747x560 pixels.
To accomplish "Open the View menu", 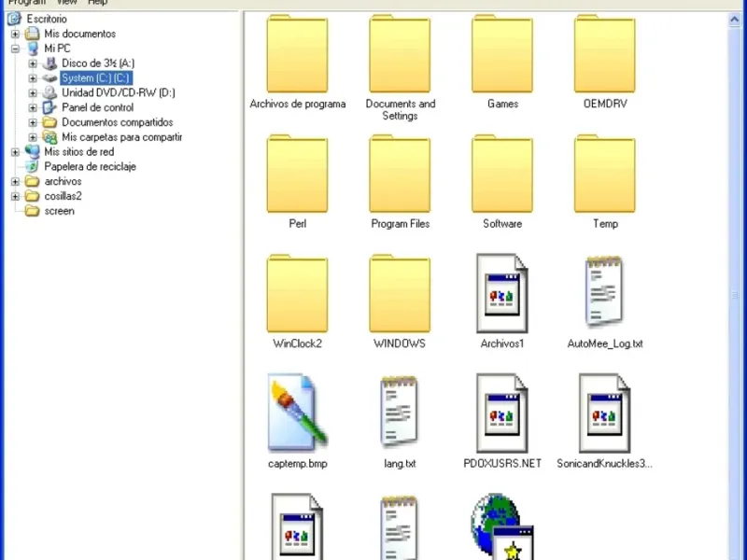I will coord(66,3).
